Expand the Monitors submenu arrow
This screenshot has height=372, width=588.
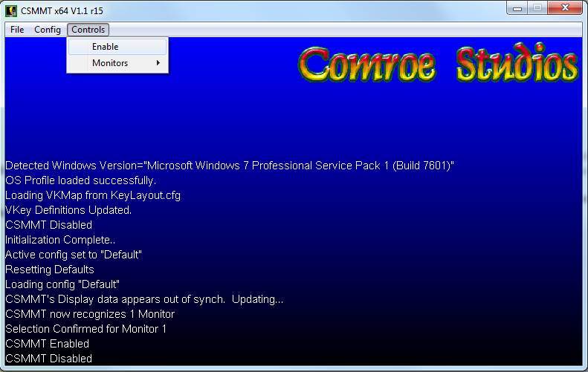tap(158, 63)
